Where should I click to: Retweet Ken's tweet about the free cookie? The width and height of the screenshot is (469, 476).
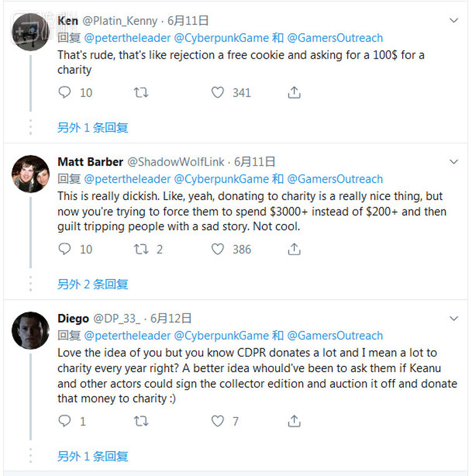coord(141,93)
